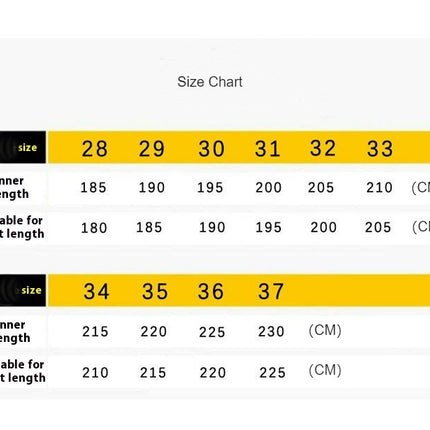This screenshot has height=430, width=430.
Task: Select size 32 in yellow header
Action: (323, 148)
